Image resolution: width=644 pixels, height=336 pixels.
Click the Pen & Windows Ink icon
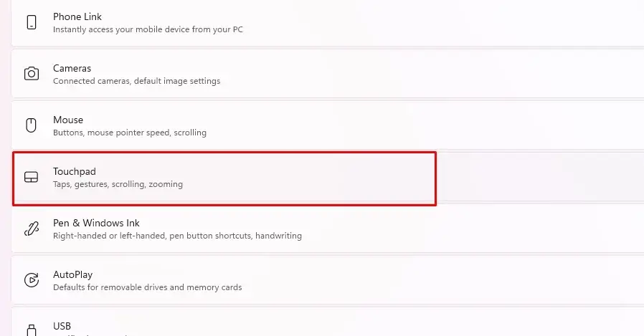32,229
